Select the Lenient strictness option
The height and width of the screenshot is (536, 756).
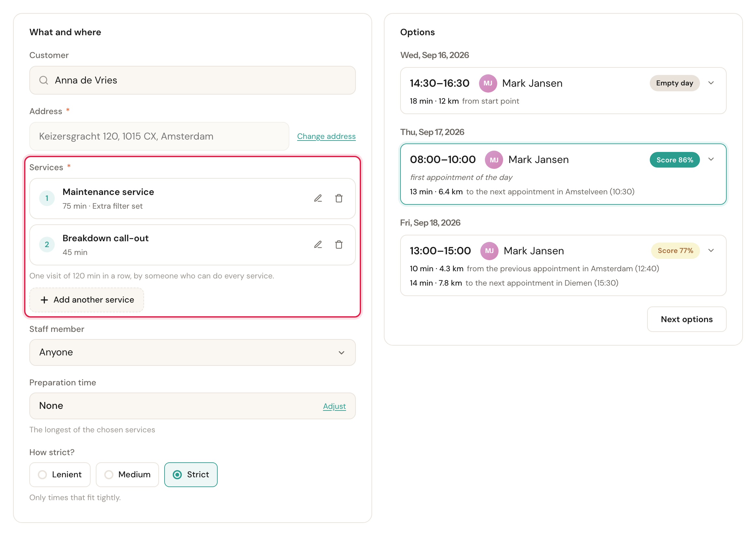(x=60, y=475)
